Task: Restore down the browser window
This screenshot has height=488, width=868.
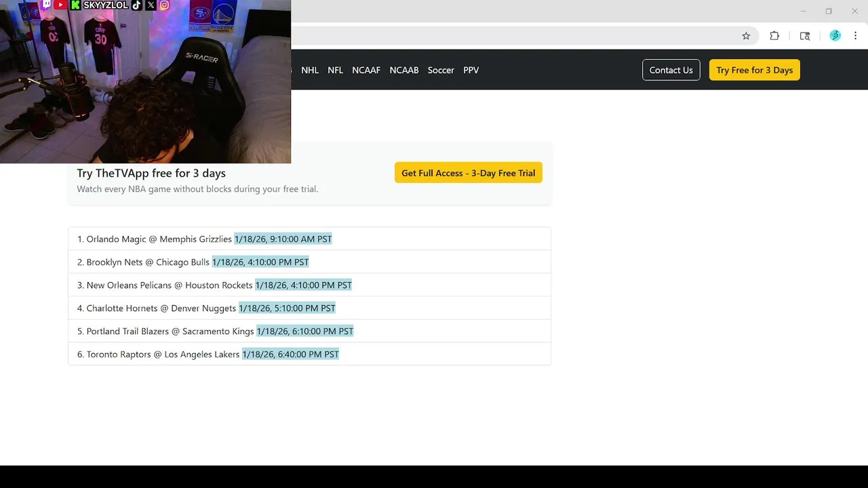Action: (x=829, y=11)
